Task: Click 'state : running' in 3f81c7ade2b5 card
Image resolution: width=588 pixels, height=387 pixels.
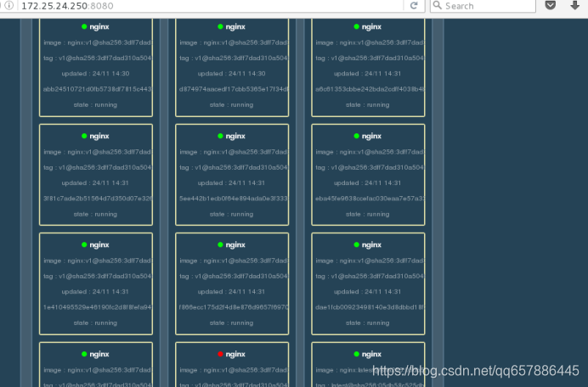Action: tap(95, 214)
